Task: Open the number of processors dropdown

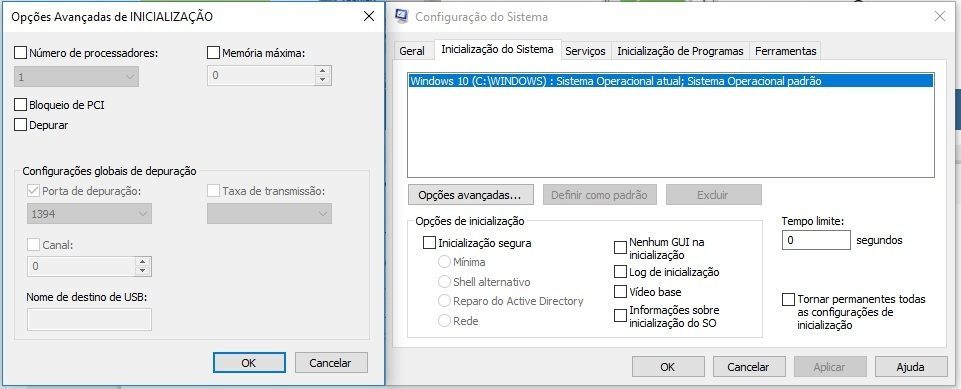Action: click(x=77, y=77)
